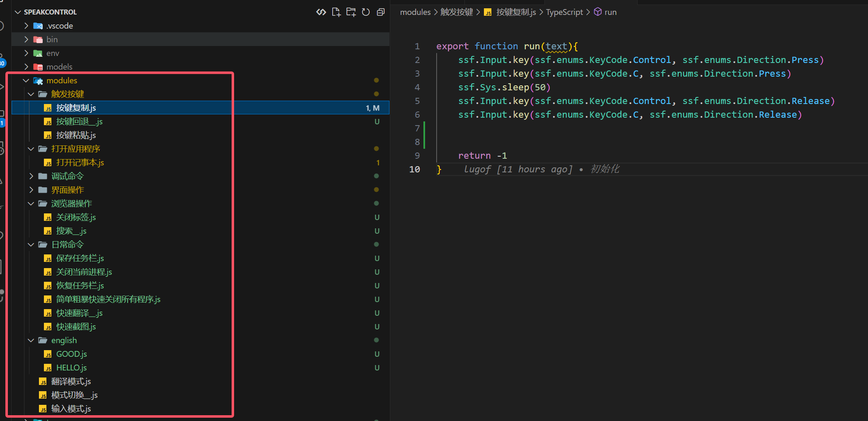Collapse all folders in explorer

click(x=381, y=12)
